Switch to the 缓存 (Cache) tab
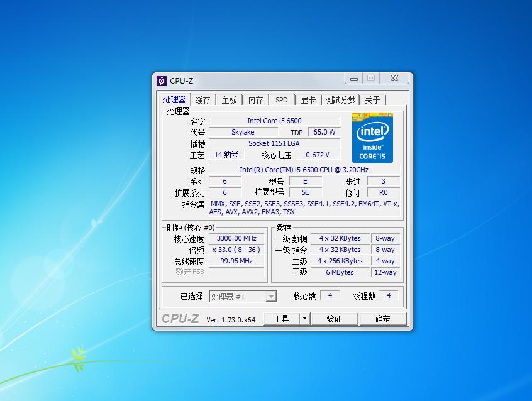The height and width of the screenshot is (401, 532). (x=202, y=99)
